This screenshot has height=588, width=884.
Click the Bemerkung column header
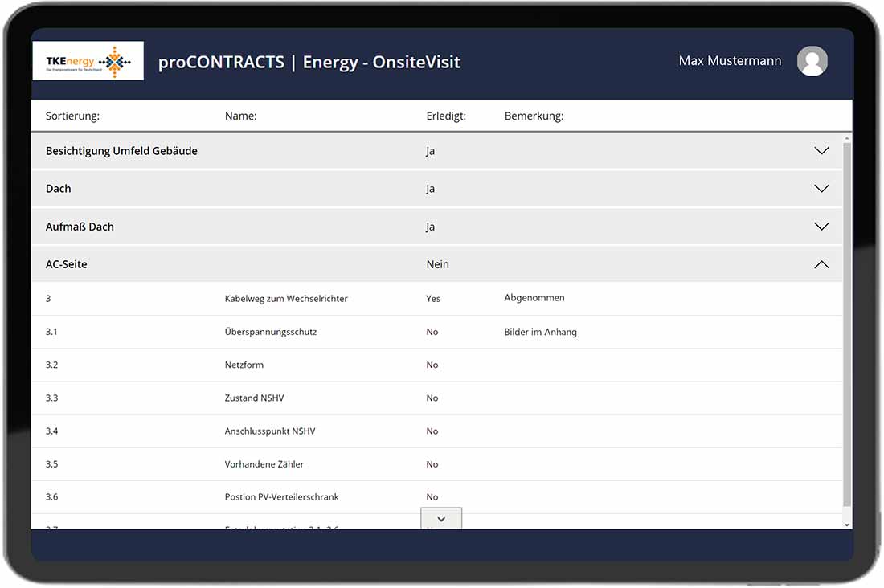534,116
